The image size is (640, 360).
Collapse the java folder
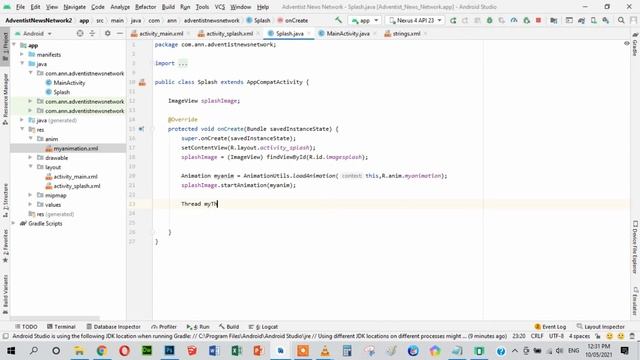coord(22,64)
